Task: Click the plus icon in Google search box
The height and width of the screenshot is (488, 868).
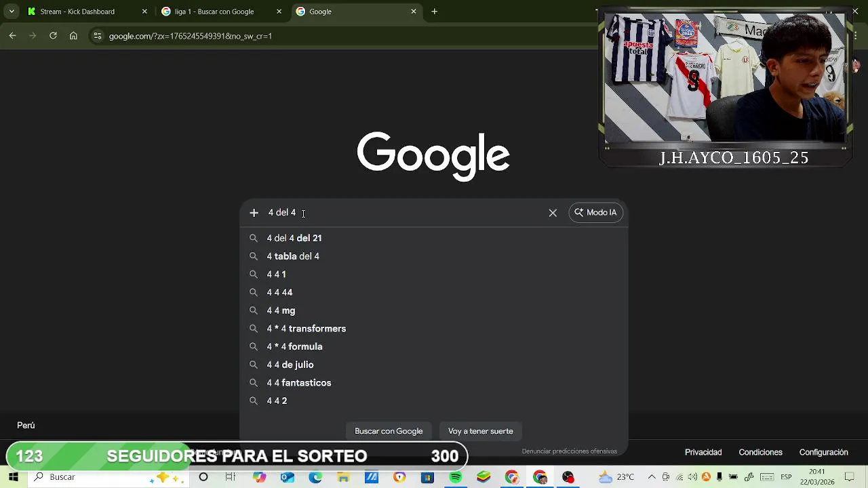Action: point(254,213)
